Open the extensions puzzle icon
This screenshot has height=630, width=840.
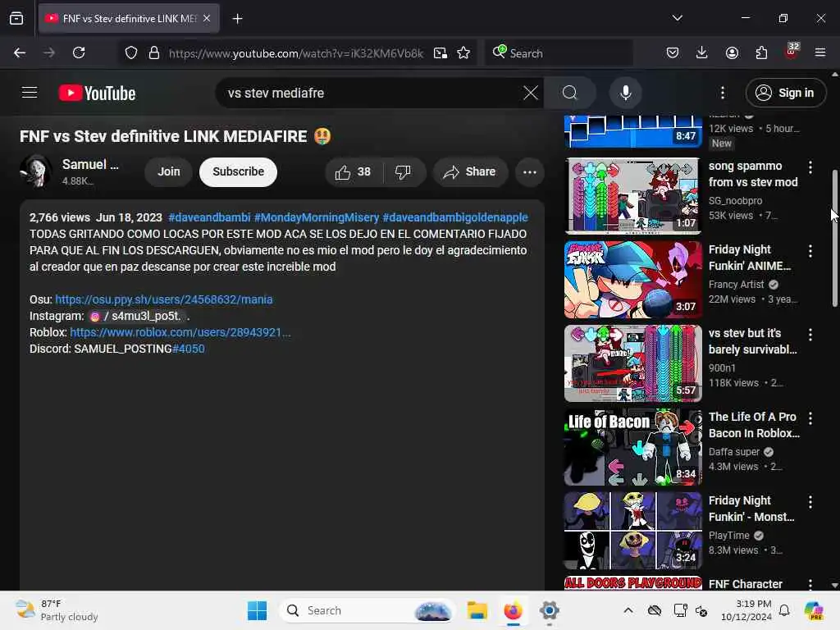click(x=761, y=52)
